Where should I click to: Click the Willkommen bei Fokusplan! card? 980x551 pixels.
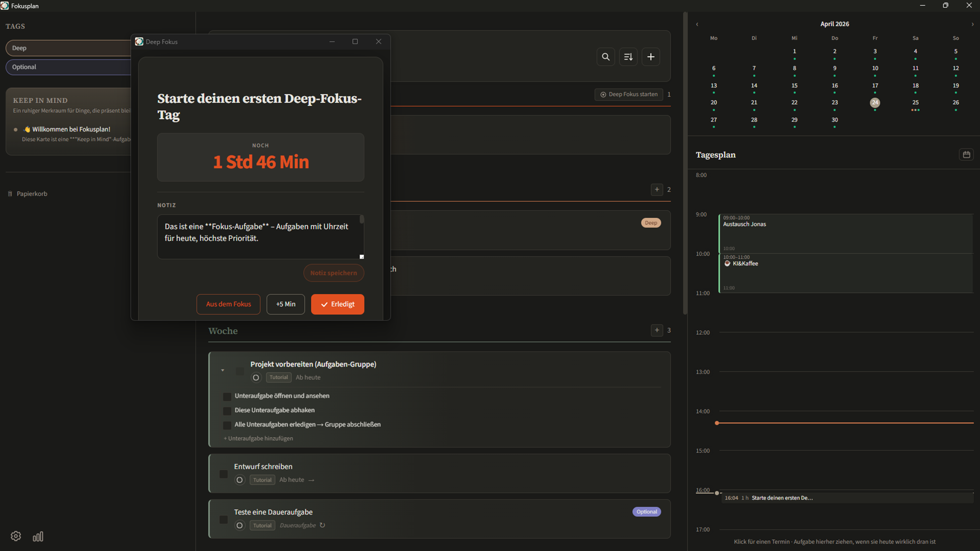point(71,134)
